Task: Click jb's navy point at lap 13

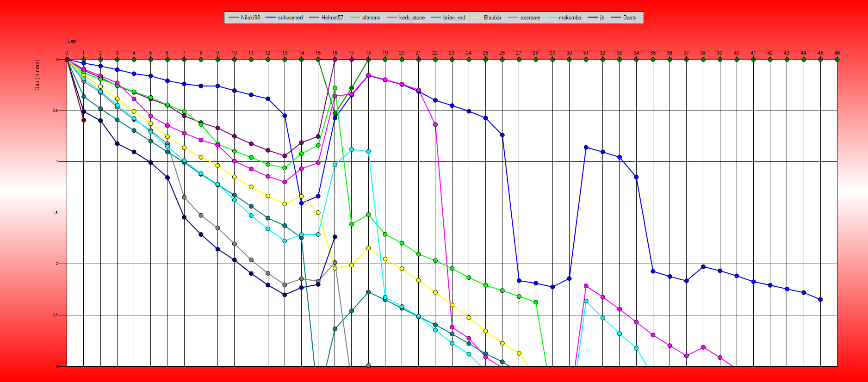Action: click(285, 295)
